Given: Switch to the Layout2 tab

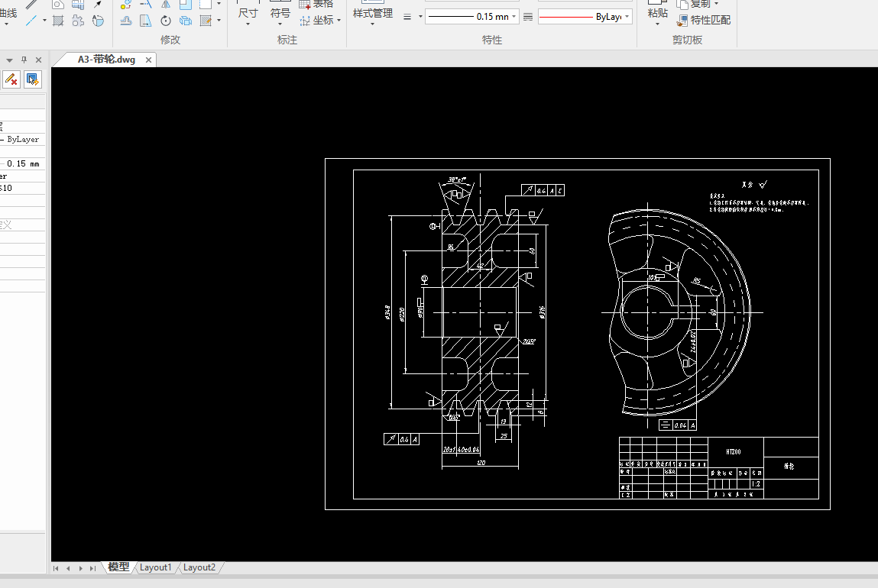Looking at the screenshot, I should pos(199,567).
